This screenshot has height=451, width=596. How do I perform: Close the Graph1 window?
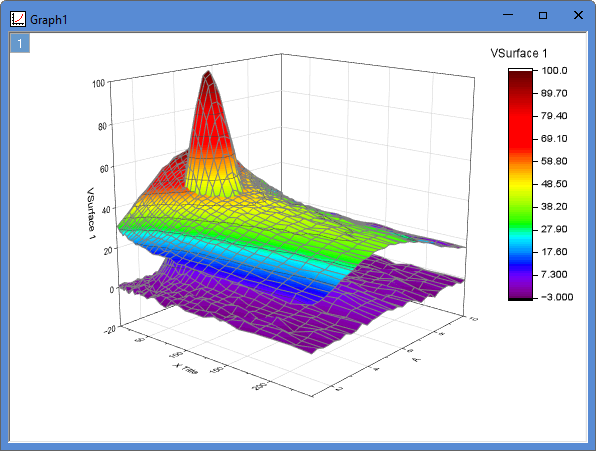[578, 15]
